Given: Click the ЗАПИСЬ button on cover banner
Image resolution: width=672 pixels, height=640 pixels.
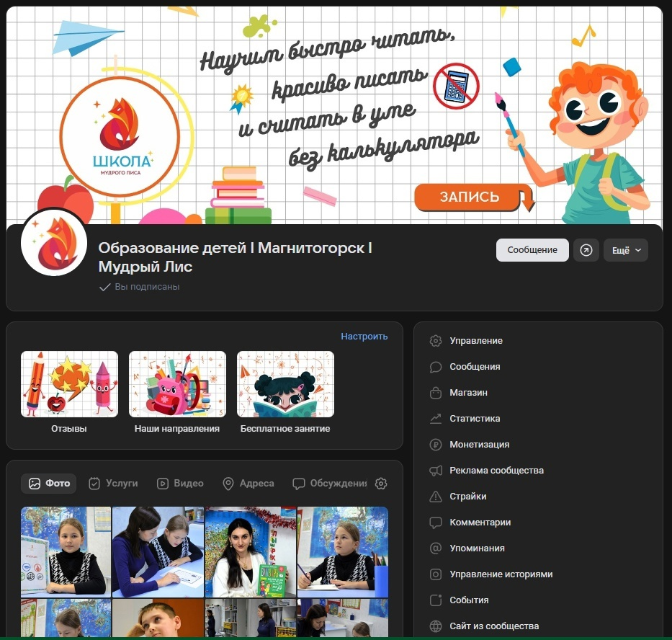Looking at the screenshot, I should pyautogui.click(x=470, y=197).
